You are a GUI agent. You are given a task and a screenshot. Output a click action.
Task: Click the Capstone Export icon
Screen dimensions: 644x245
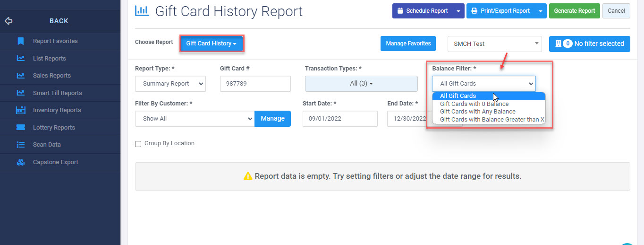click(x=20, y=162)
